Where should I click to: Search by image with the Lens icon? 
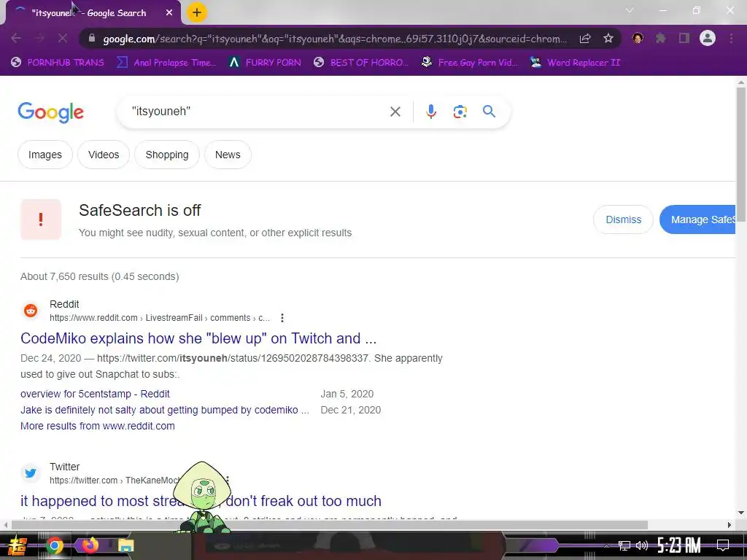(460, 112)
